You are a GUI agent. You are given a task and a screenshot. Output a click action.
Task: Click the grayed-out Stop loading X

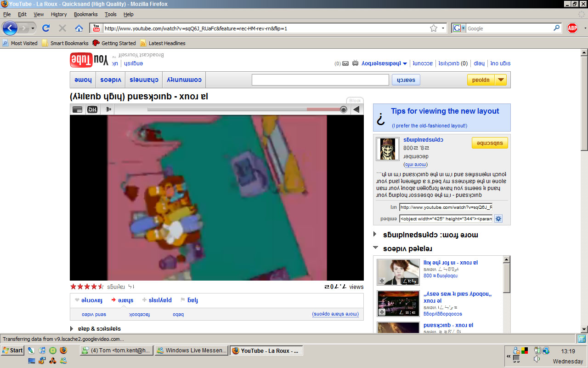[62, 28]
